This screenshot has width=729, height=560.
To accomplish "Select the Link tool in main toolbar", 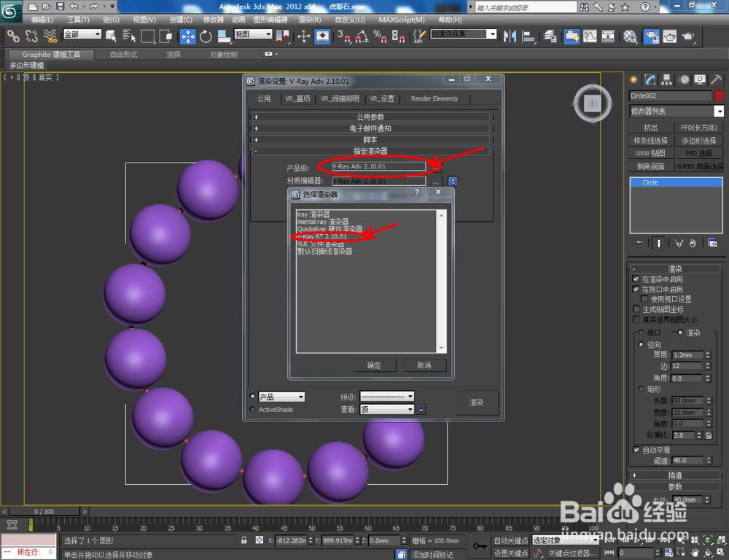I will (12, 36).
